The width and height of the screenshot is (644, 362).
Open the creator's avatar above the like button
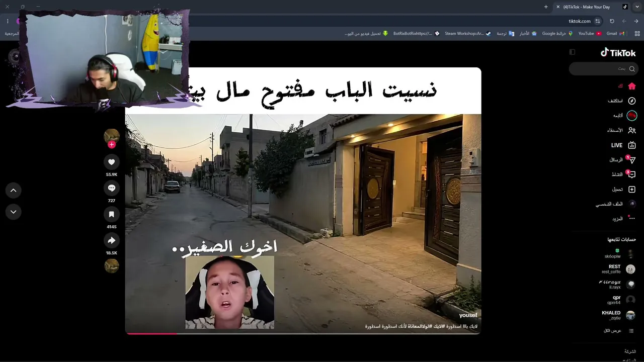pyautogui.click(x=112, y=136)
